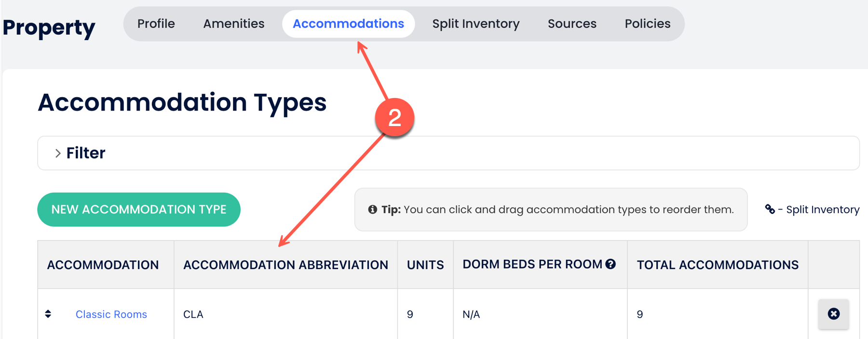The height and width of the screenshot is (339, 868).
Task: Switch to the Amenities tab
Action: click(x=233, y=23)
